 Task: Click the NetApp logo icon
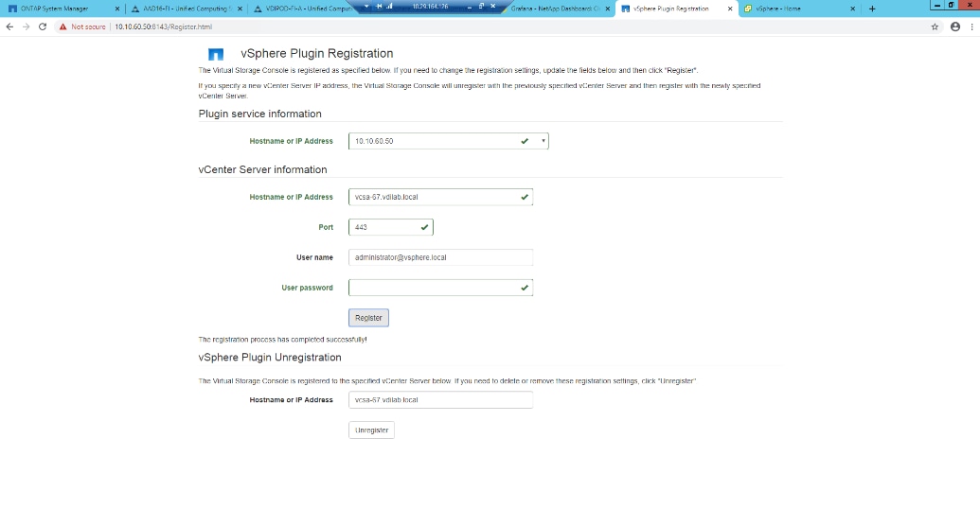coord(216,54)
